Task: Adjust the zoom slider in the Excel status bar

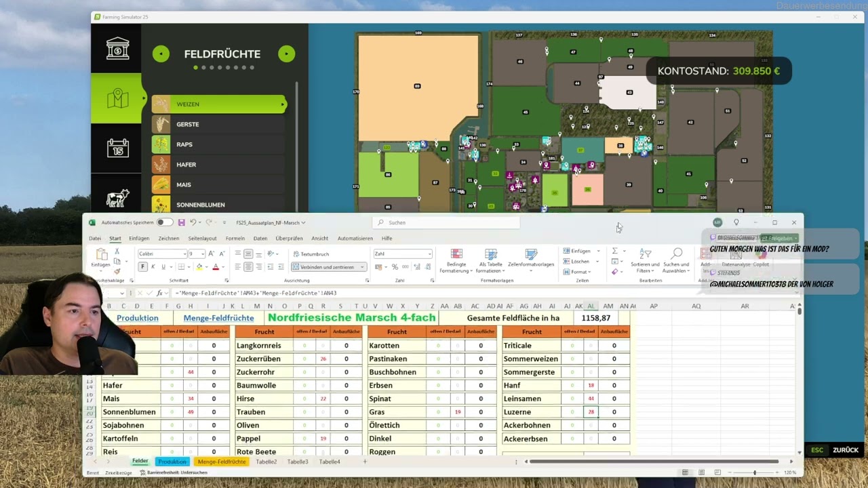Action: tap(755, 472)
